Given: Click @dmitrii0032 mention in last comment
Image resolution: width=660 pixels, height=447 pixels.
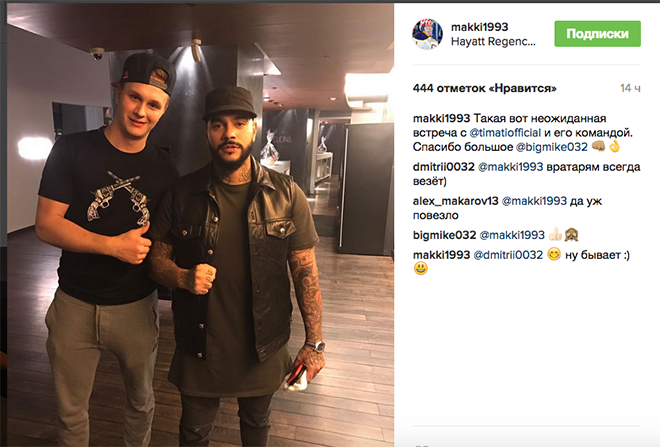Looking at the screenshot, I should [508, 255].
